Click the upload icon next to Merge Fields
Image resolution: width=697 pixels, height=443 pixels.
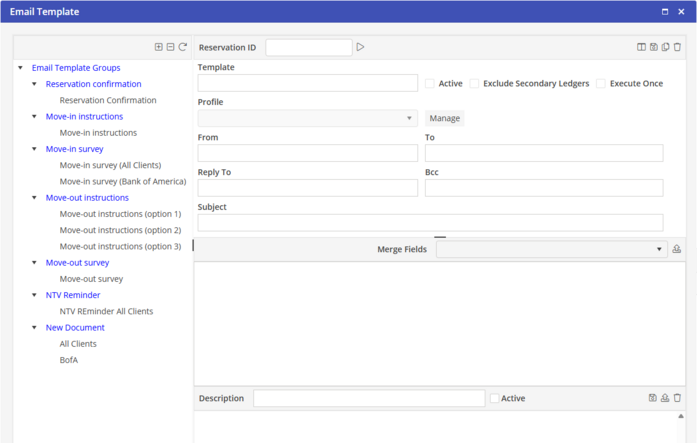click(677, 249)
